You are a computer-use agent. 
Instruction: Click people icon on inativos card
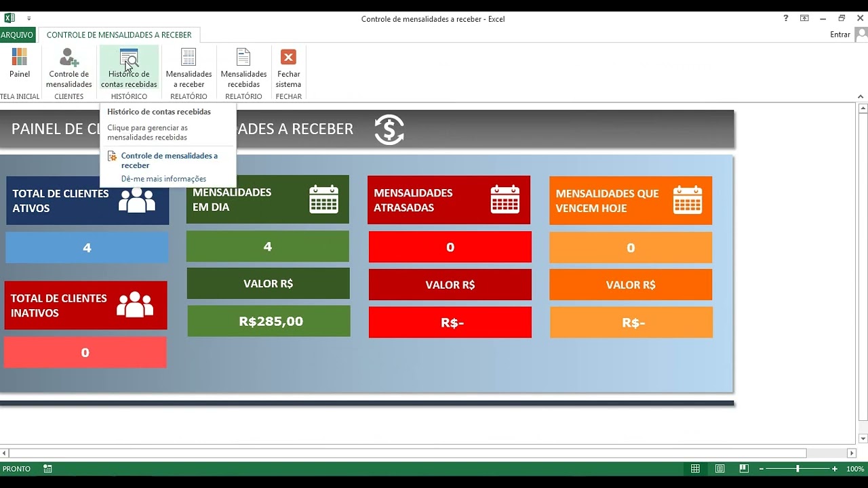pos(135,305)
